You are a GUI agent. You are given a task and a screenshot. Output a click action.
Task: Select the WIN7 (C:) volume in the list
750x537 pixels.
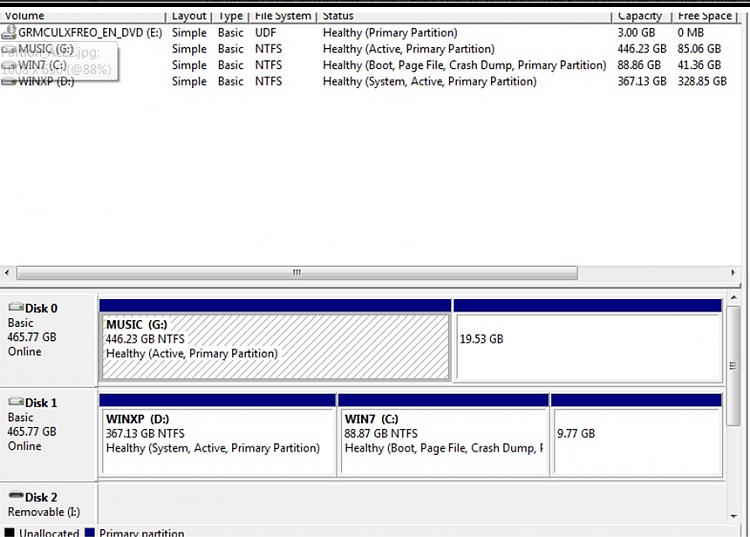(42, 65)
